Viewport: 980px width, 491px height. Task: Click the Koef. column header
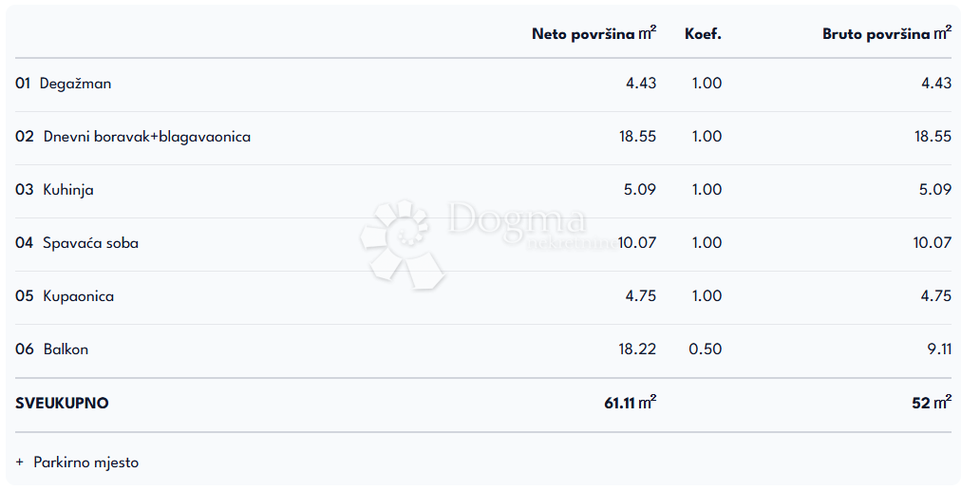(x=703, y=34)
